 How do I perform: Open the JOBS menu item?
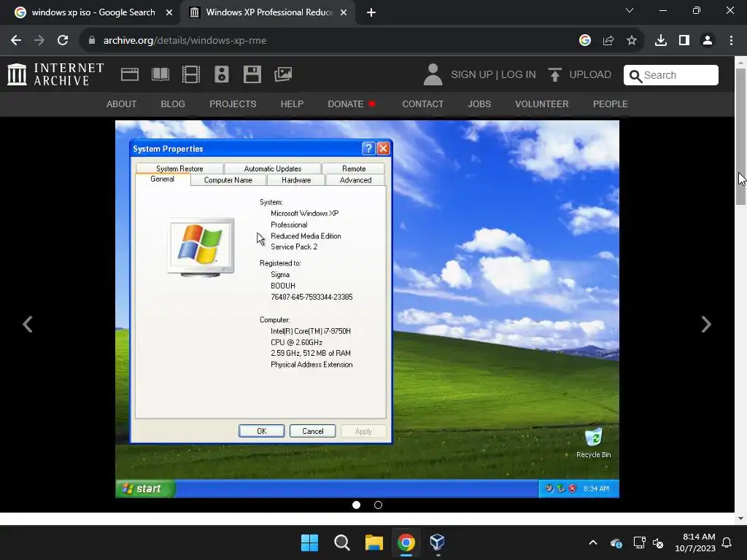479,104
